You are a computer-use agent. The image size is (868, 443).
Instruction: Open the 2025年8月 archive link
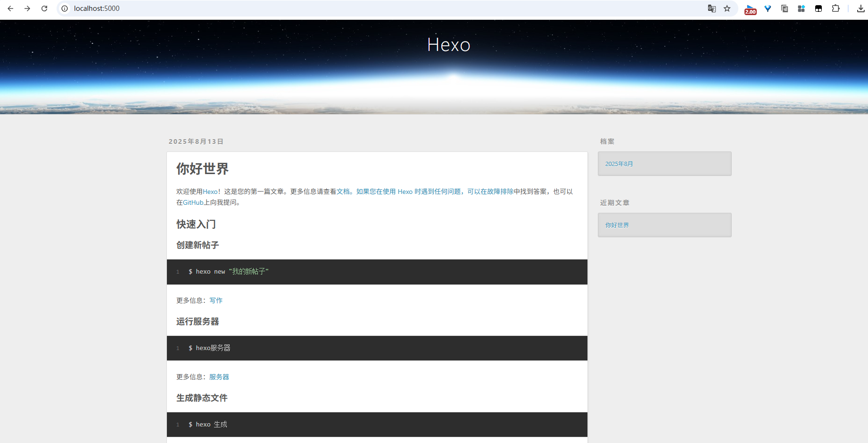point(619,164)
